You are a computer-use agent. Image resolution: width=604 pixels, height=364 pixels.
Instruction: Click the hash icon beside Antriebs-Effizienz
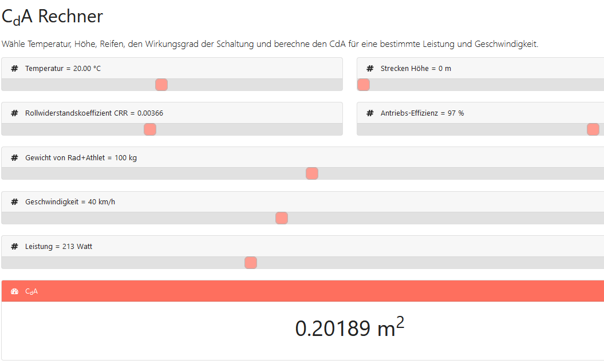(x=370, y=113)
